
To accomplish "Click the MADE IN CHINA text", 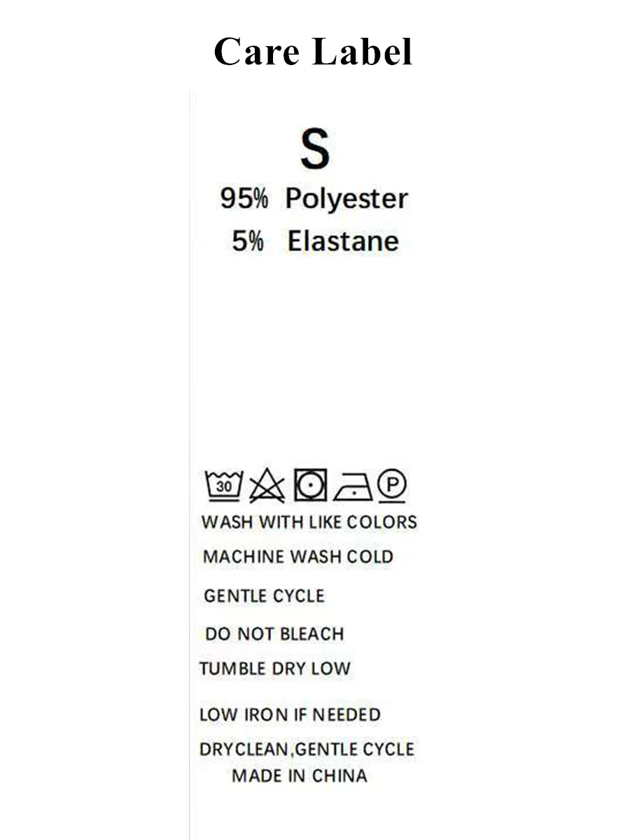I will coord(299,776).
